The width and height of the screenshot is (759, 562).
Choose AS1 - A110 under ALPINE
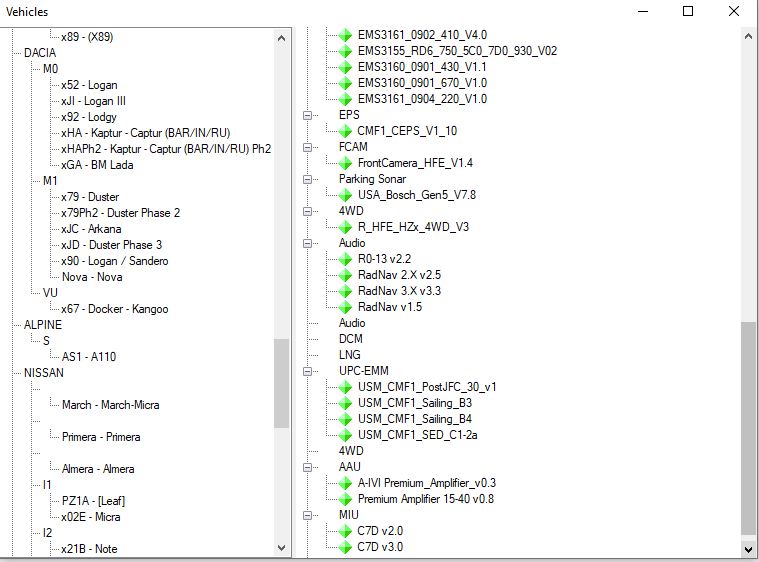(89, 357)
